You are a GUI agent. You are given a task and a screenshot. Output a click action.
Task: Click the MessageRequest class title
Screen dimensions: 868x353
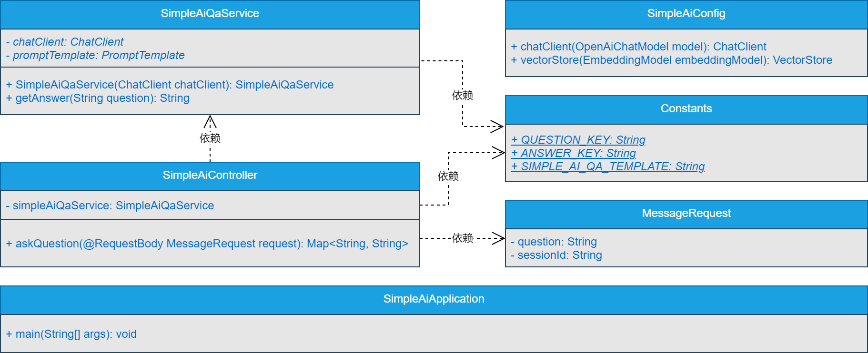686,214
